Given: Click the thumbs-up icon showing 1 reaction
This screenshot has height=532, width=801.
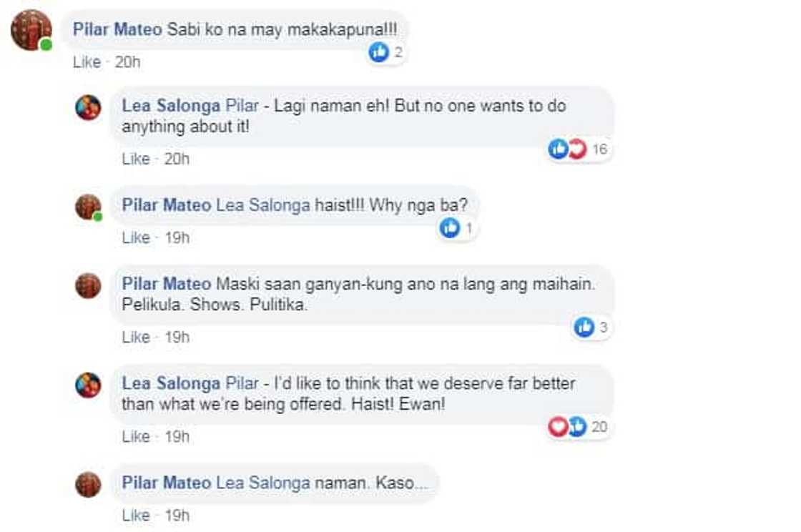Looking at the screenshot, I should pyautogui.click(x=450, y=227).
